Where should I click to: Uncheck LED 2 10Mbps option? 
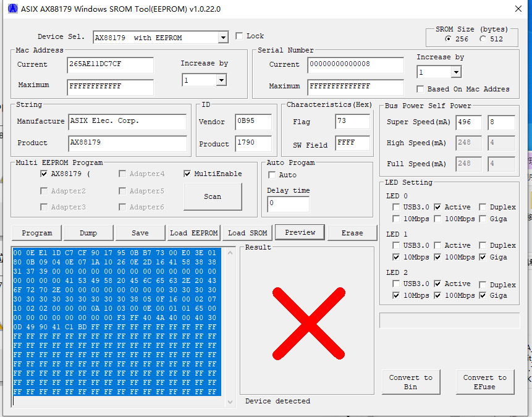point(396,295)
